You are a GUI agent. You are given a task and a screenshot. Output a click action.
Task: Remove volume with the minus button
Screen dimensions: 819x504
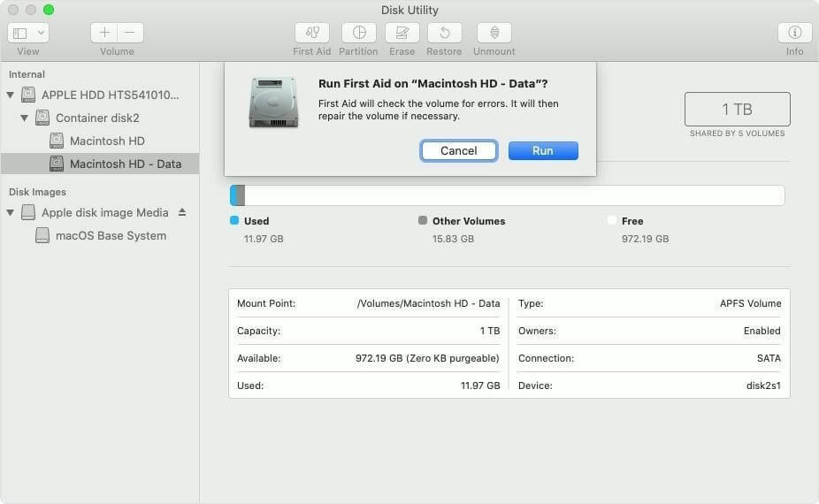pyautogui.click(x=130, y=33)
